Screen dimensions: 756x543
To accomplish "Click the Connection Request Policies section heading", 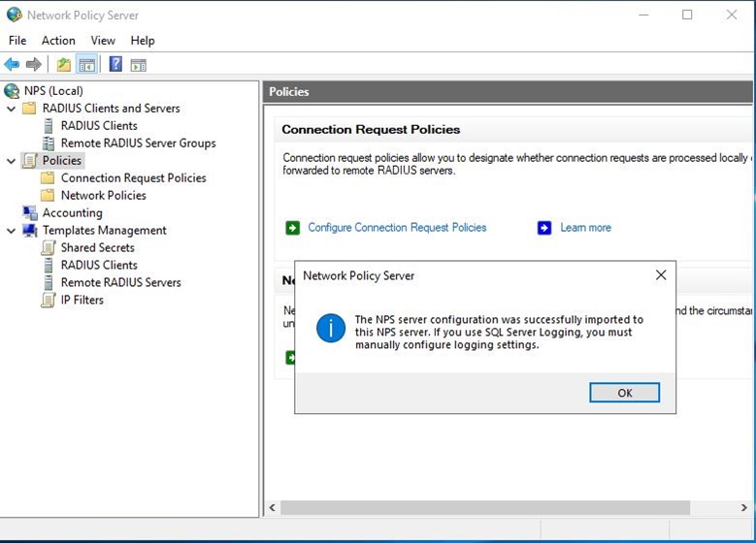I will coord(371,130).
